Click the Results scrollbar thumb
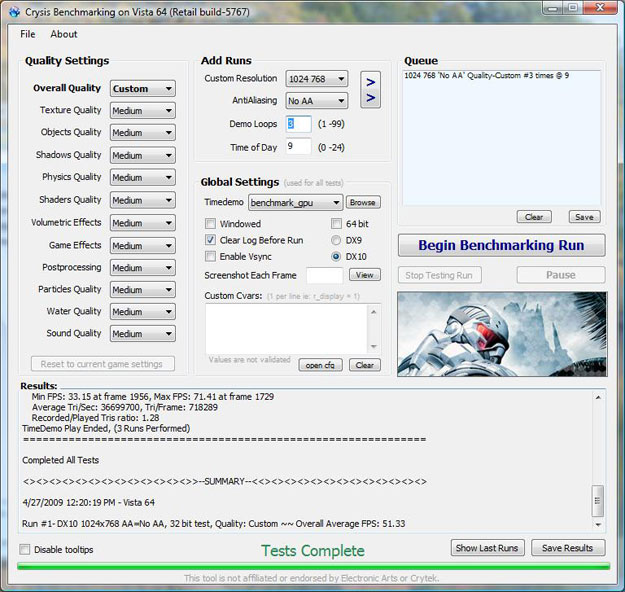Screen dimensions: 625x592 coord(597,501)
